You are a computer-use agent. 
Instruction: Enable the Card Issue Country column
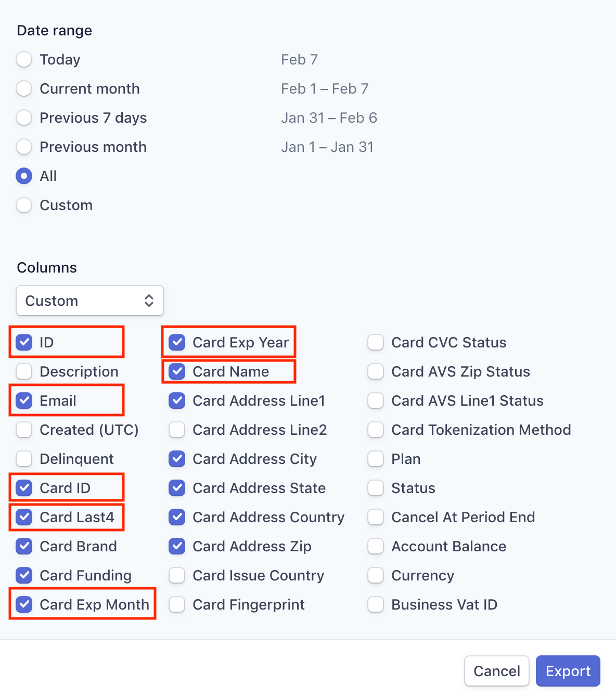(x=177, y=575)
